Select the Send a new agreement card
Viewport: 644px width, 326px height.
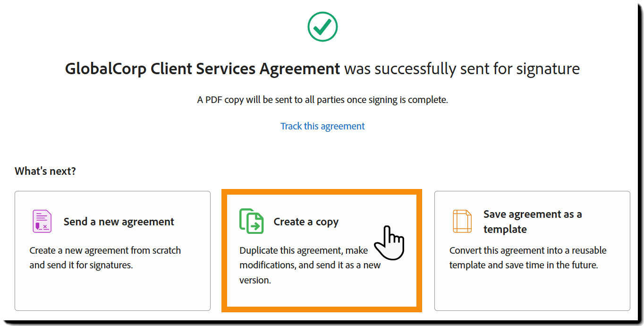112,250
